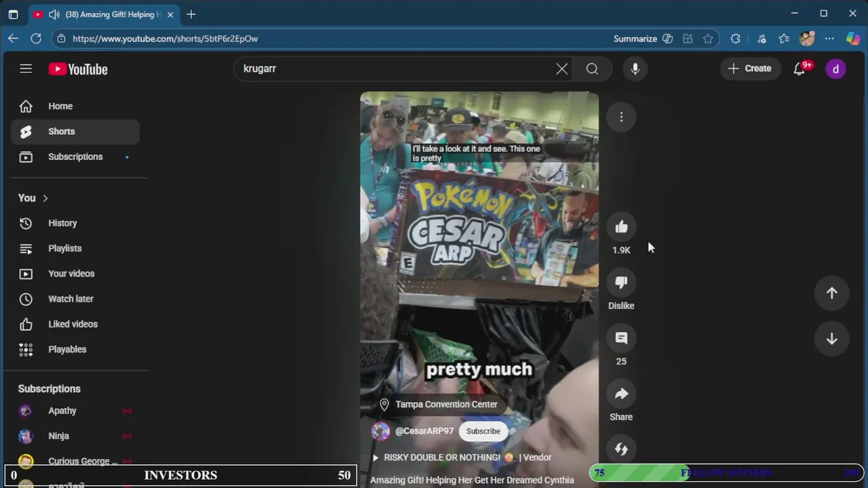Go back with the browser back arrow
This screenshot has height=488, width=868.
pyautogui.click(x=14, y=39)
